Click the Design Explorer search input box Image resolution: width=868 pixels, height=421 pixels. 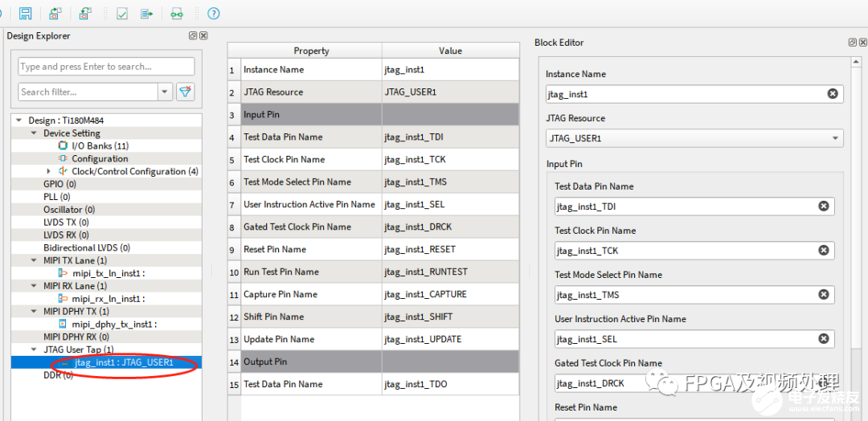[106, 67]
